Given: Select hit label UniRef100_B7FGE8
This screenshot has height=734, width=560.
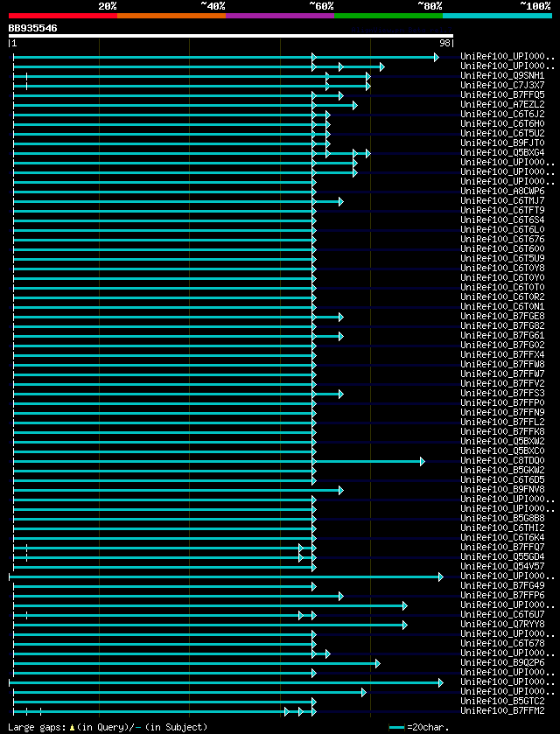Looking at the screenshot, I should pos(502,317).
